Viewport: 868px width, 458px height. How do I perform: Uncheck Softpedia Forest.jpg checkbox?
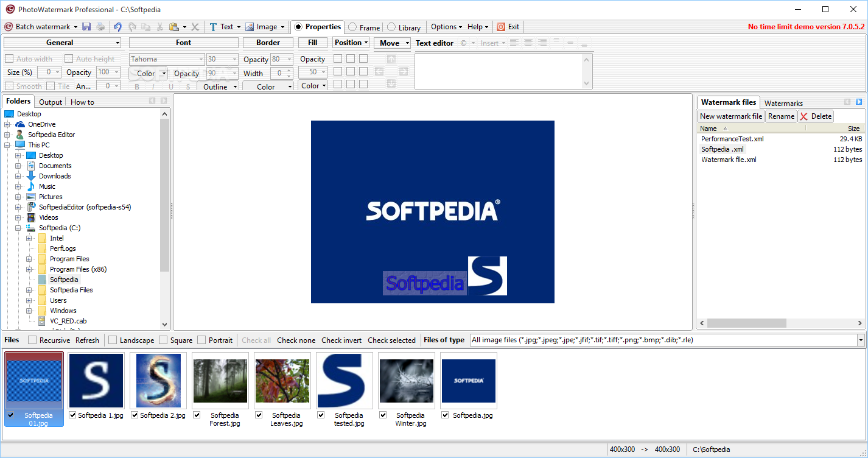pos(197,415)
